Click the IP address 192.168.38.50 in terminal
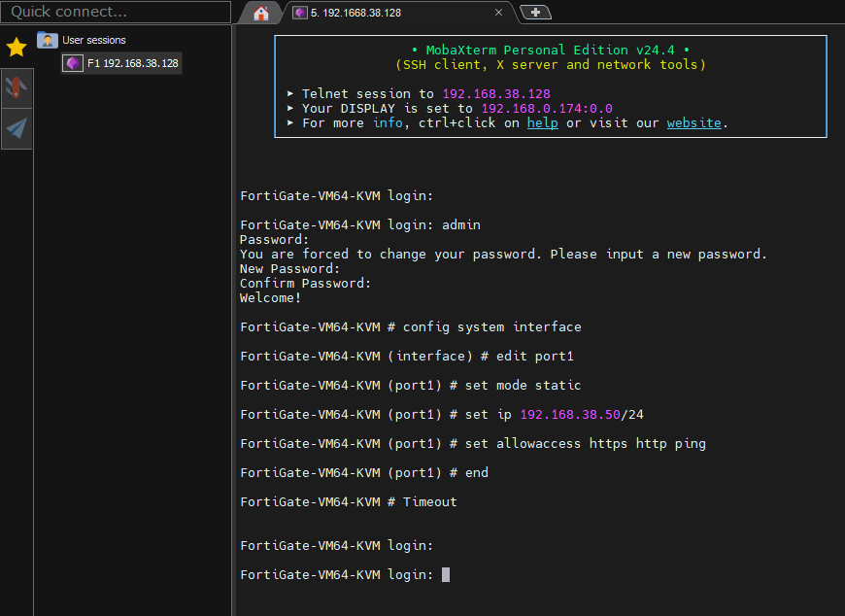The image size is (845, 616). pos(570,415)
